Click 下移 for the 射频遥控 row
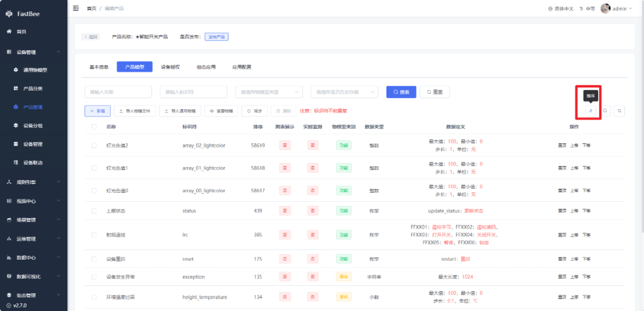This screenshot has height=311, width=644. pyautogui.click(x=587, y=235)
